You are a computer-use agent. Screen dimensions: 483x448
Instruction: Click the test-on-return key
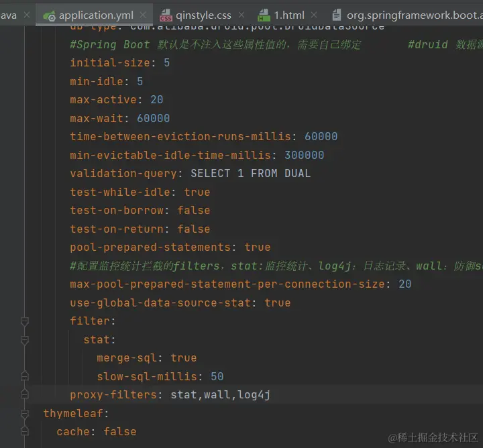click(x=117, y=229)
